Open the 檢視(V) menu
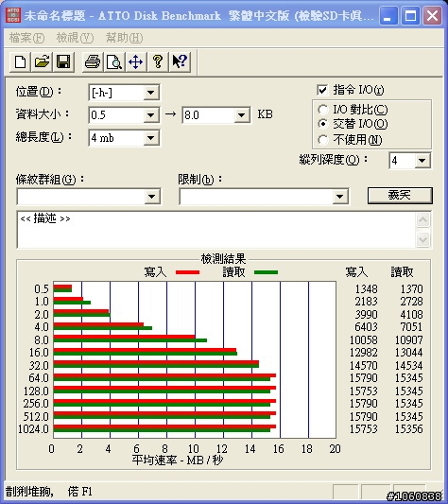Image resolution: width=448 pixels, height=504 pixels. pyautogui.click(x=75, y=38)
